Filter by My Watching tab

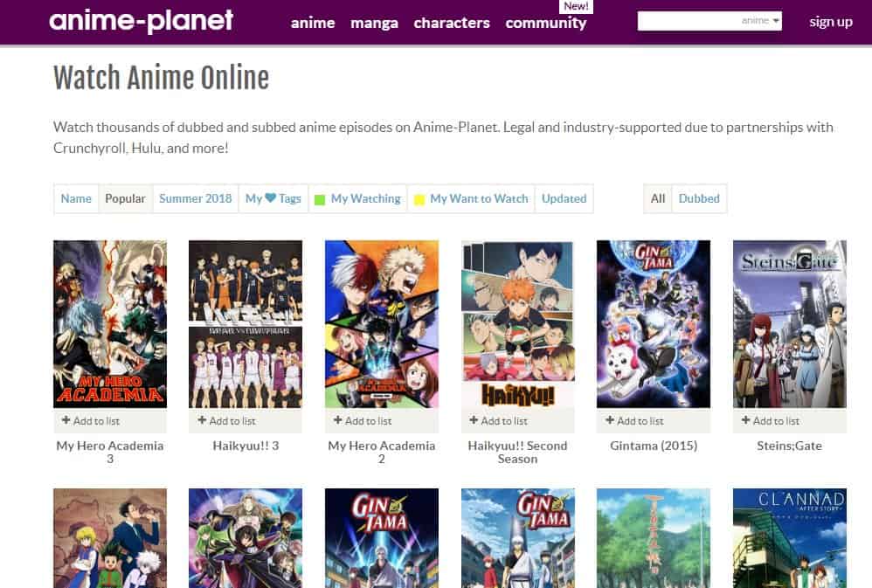point(357,198)
